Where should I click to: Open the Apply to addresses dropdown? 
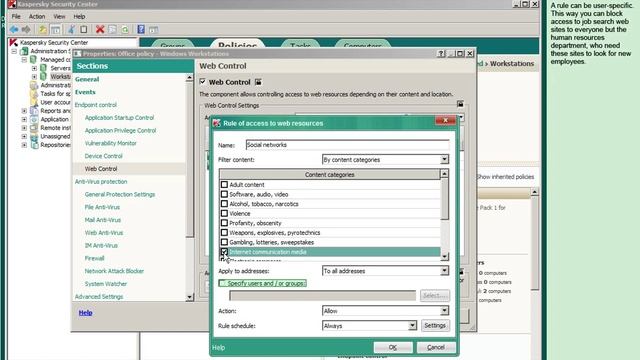[x=444, y=271]
